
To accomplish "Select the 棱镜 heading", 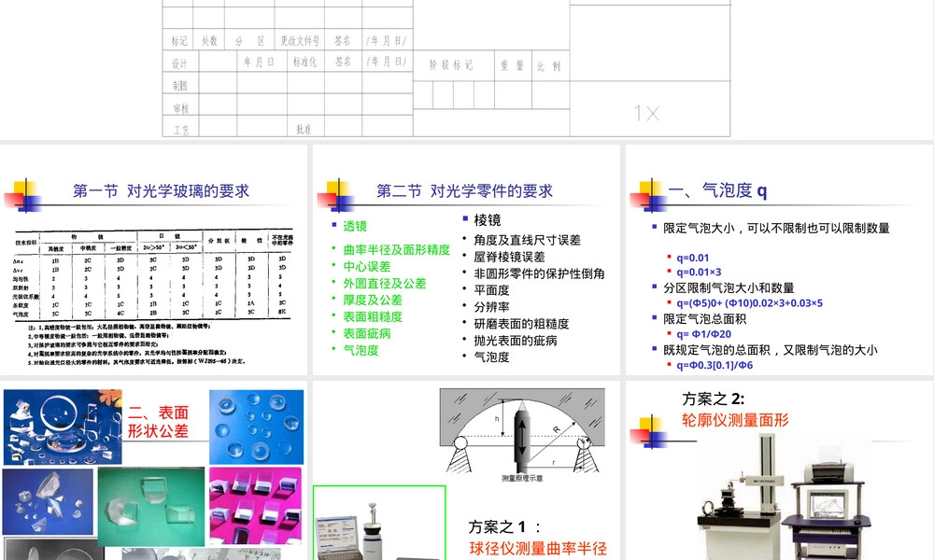I will (488, 220).
